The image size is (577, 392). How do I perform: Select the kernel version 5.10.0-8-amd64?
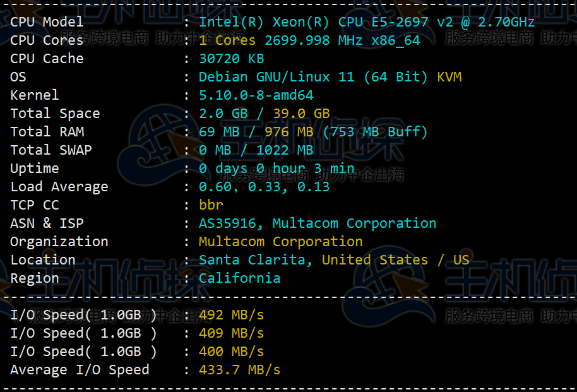click(256, 95)
